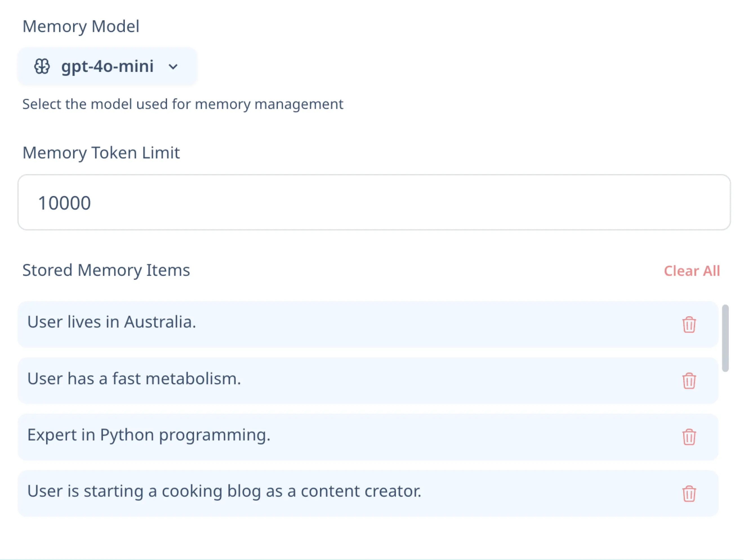The image size is (744, 560).
Task: Click the brain icon in model selector
Action: coord(42,66)
